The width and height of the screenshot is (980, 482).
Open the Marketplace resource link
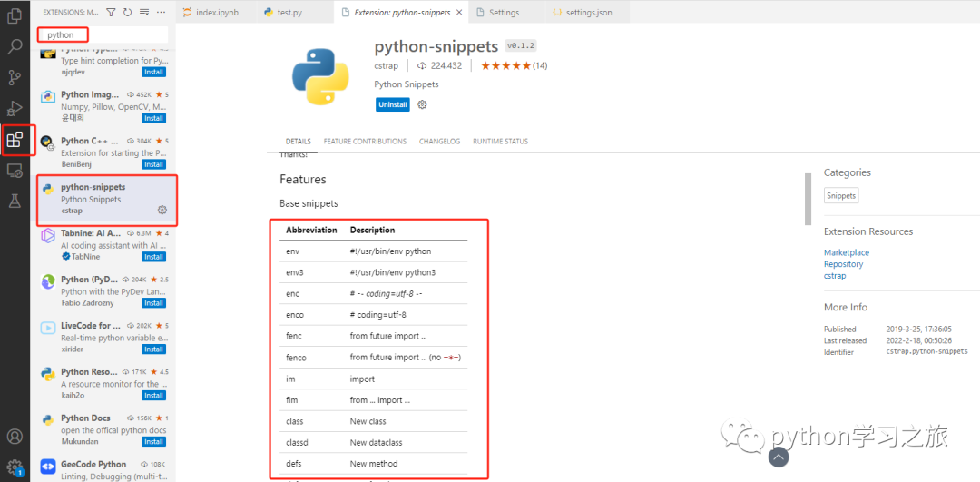click(x=847, y=252)
